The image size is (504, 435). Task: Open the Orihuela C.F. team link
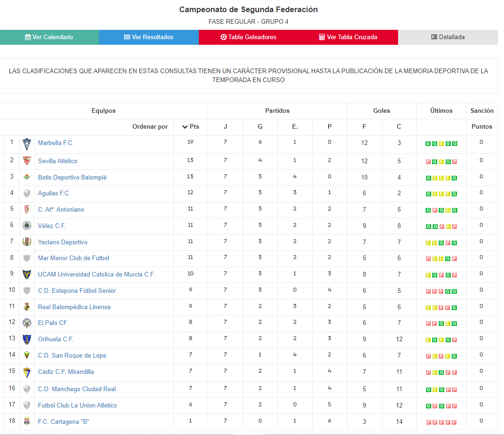(x=56, y=339)
